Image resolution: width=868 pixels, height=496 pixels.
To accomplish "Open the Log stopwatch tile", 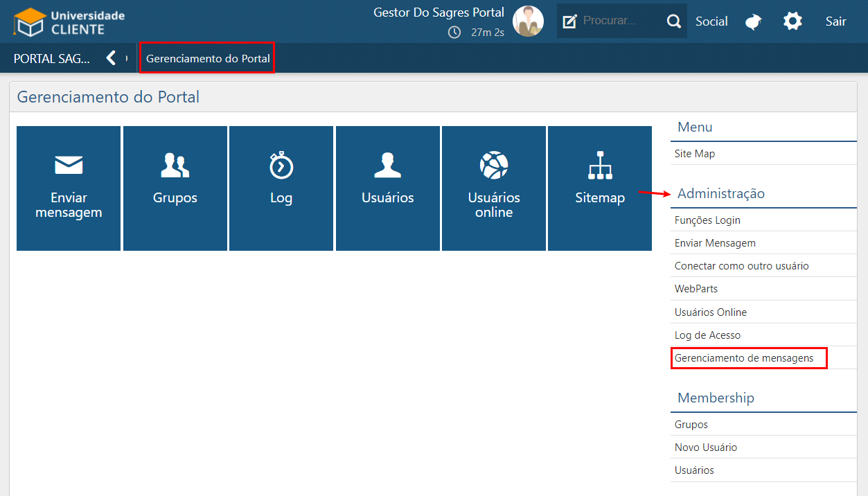I will point(281,188).
